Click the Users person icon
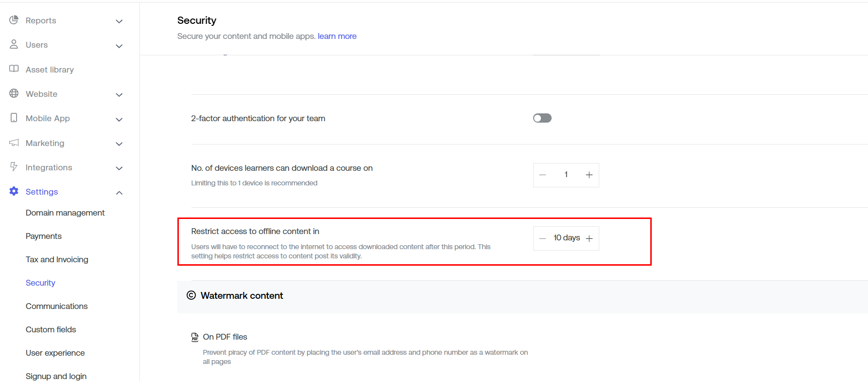Screen dimensions: 868x381 coord(14,44)
